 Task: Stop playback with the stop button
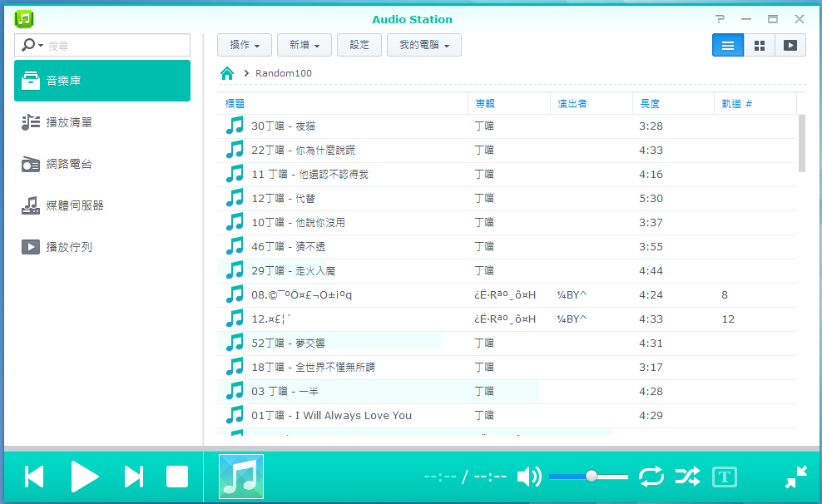pyautogui.click(x=177, y=477)
